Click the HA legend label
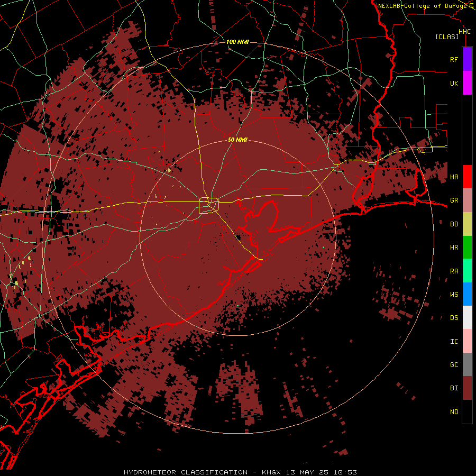This screenshot has width=476, height=476. point(454,177)
